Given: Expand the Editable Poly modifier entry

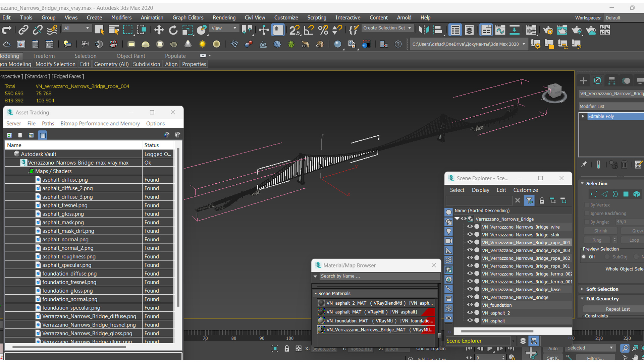Looking at the screenshot, I should [x=583, y=116].
